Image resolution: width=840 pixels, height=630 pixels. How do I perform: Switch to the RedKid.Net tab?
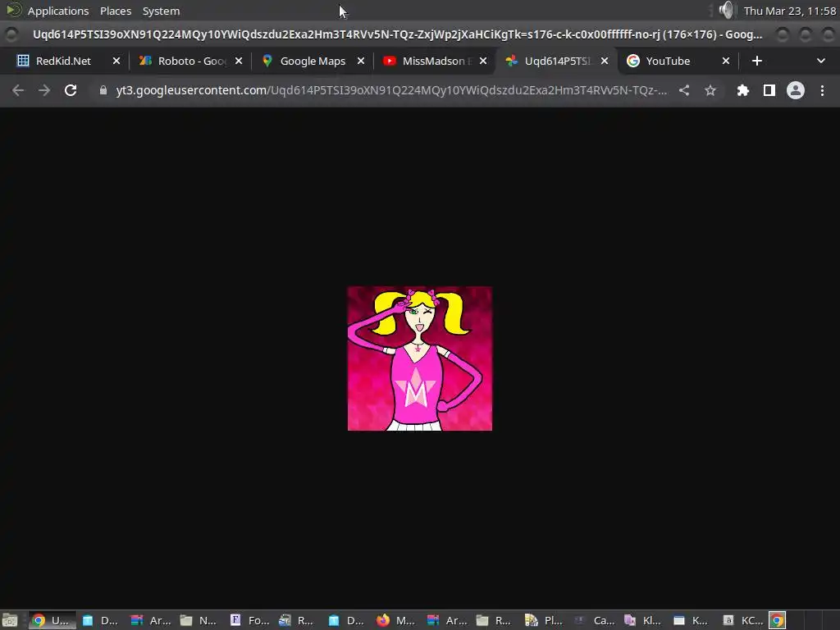click(x=62, y=61)
